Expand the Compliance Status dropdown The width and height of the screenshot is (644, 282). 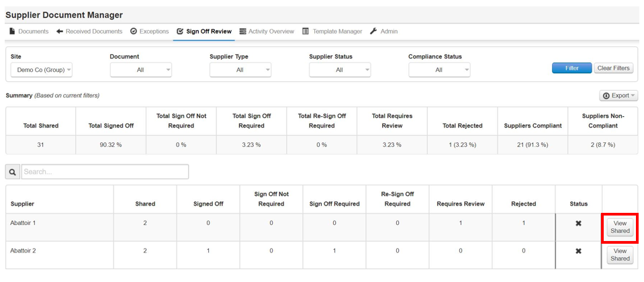(439, 70)
